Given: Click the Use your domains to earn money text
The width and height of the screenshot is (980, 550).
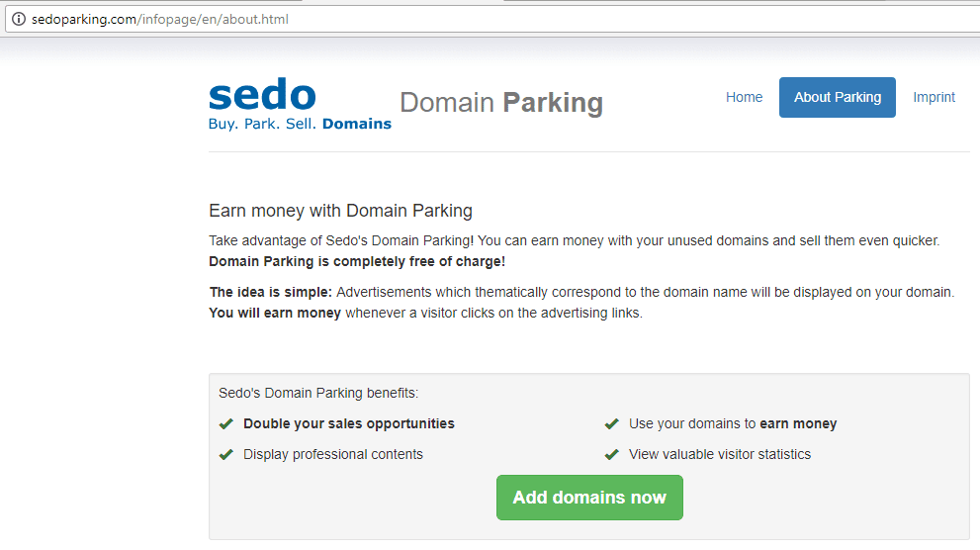Looking at the screenshot, I should point(733,423).
